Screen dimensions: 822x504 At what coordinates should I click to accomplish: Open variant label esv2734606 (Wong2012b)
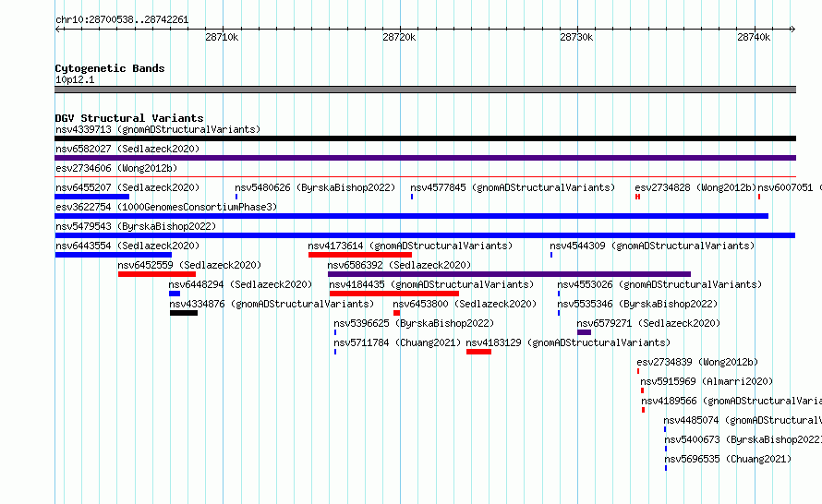coord(116,168)
